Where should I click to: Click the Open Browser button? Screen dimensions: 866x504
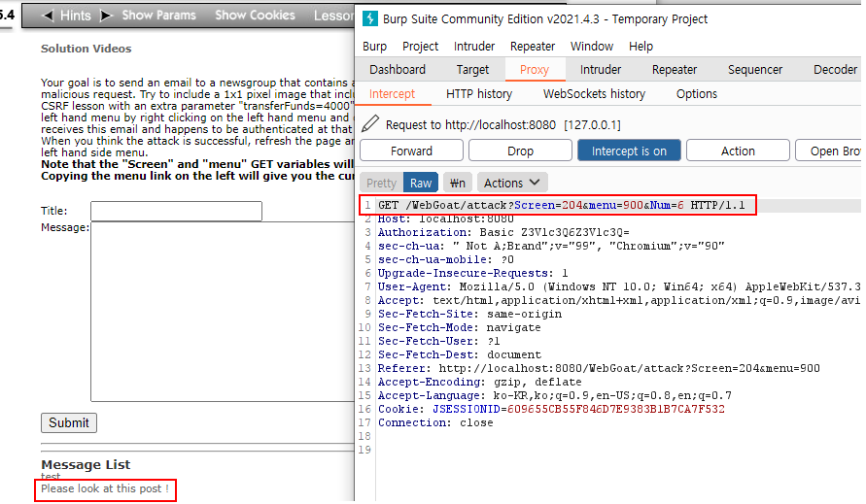click(830, 151)
